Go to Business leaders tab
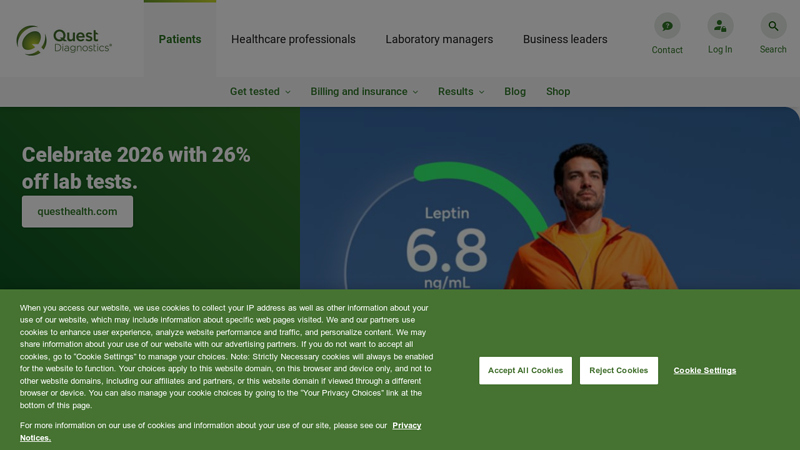Image resolution: width=800 pixels, height=450 pixels. [565, 39]
